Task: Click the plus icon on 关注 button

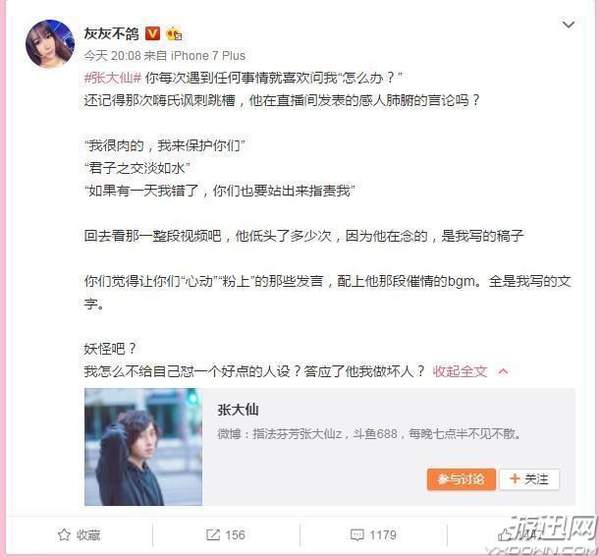Action: coord(515,479)
